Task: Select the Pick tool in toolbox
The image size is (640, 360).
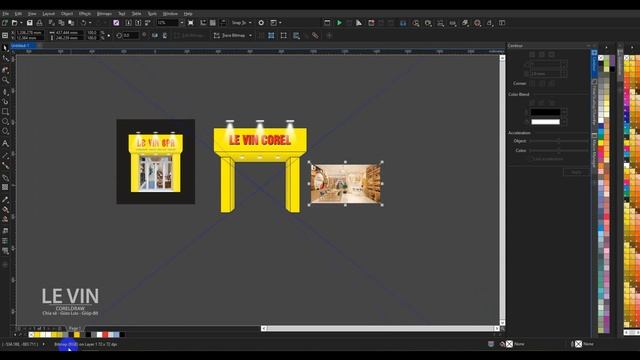Action: click(x=5, y=49)
